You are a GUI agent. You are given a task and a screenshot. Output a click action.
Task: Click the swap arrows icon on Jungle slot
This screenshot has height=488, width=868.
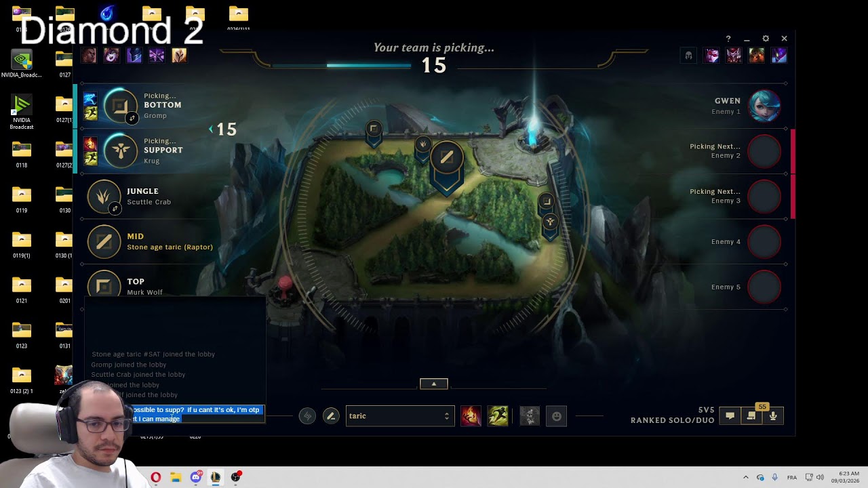[115, 209]
